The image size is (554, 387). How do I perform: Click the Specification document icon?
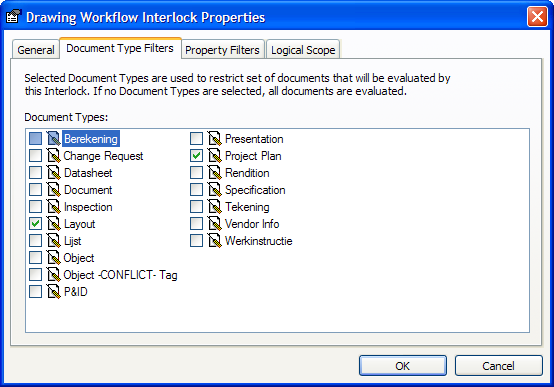[214, 189]
